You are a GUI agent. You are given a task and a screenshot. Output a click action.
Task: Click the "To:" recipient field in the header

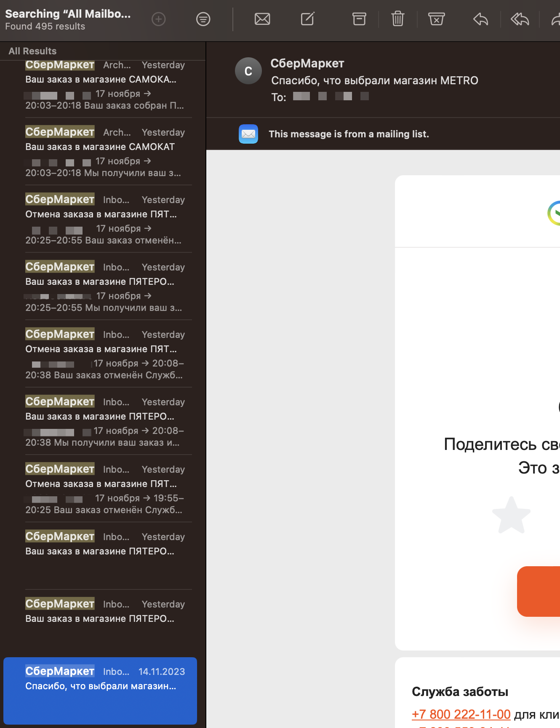320,97
